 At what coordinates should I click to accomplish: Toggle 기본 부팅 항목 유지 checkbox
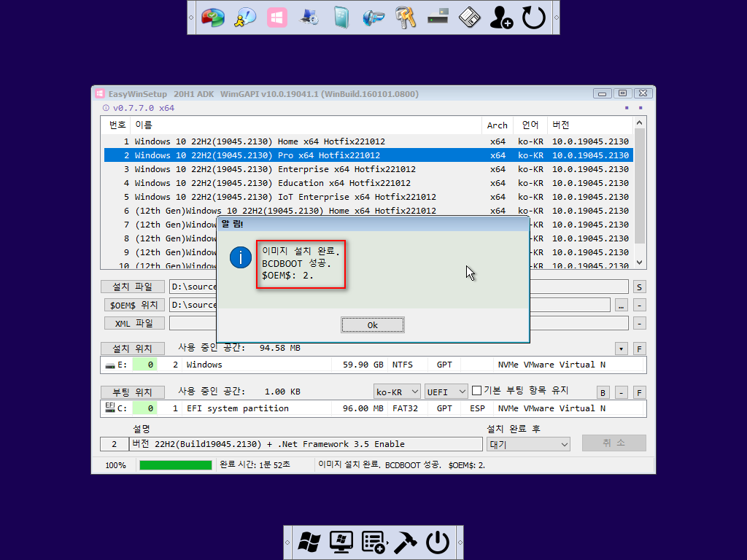(476, 391)
